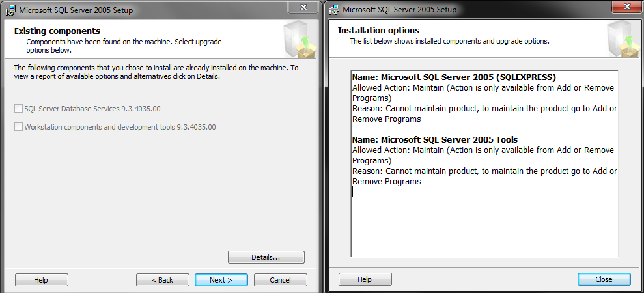Viewport: 644px width, 293px height.
Task: Click the server graphic in Existing components header
Action: tap(297, 40)
